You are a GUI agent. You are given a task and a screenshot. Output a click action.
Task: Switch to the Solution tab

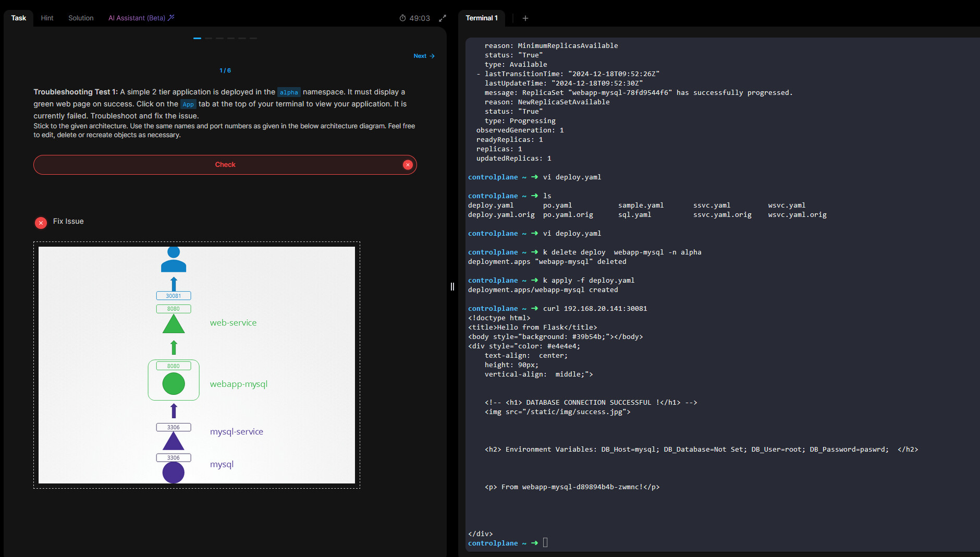[81, 18]
